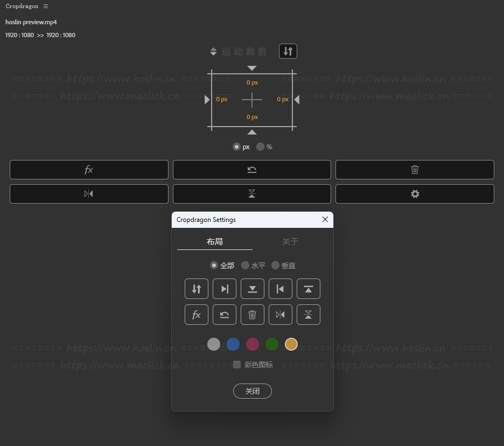
Task: Select the 垂直 layout radio button
Action: point(275,266)
